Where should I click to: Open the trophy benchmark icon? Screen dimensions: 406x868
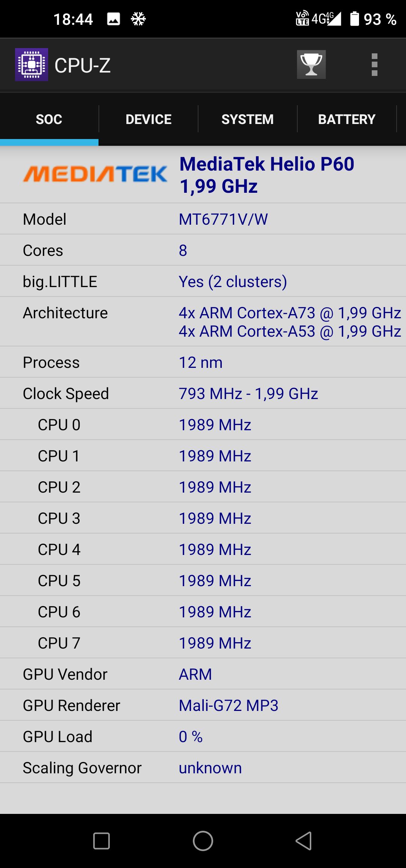pyautogui.click(x=311, y=65)
